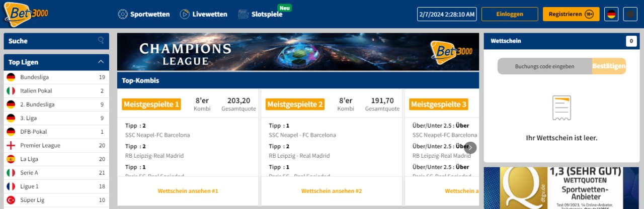Click the Bestätigen button
Viewport: 644px width, 209px height.
click(609, 66)
